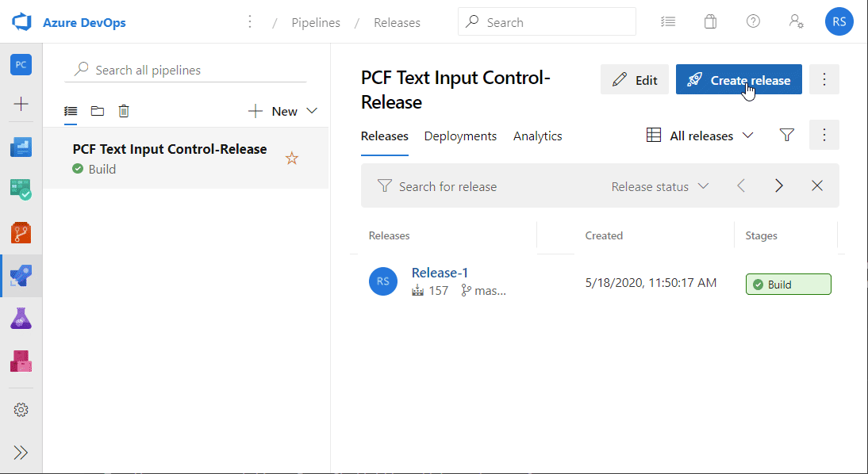Open the Release-1 link
Image resolution: width=868 pixels, height=474 pixels.
tap(440, 273)
